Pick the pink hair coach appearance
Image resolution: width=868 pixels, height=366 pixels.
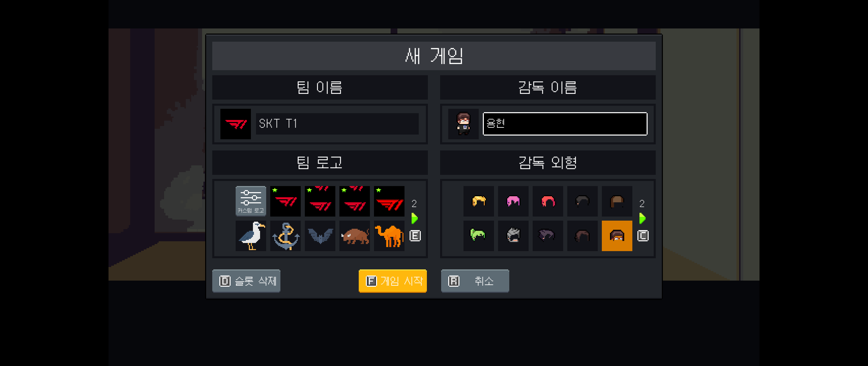513,201
